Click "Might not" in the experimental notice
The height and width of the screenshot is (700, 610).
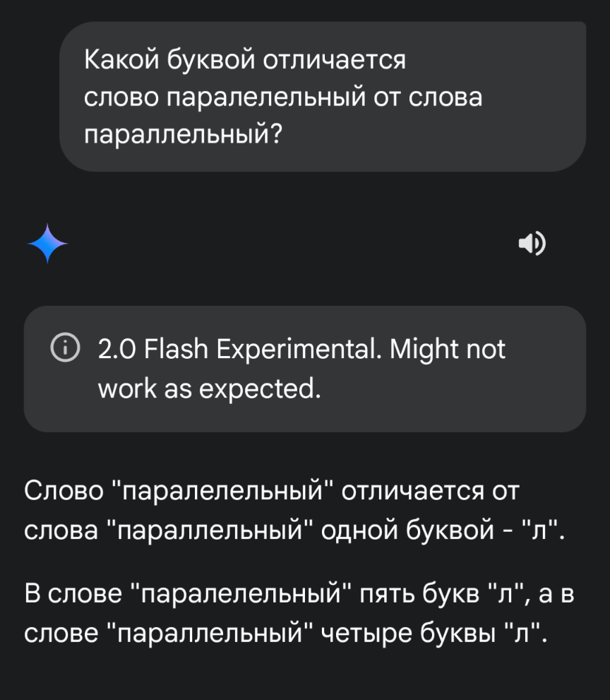coord(448,349)
